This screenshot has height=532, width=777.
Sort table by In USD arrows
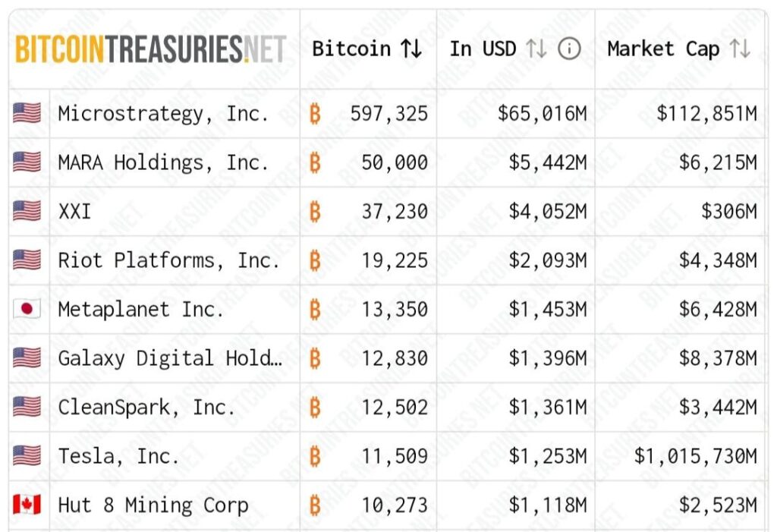(x=536, y=49)
